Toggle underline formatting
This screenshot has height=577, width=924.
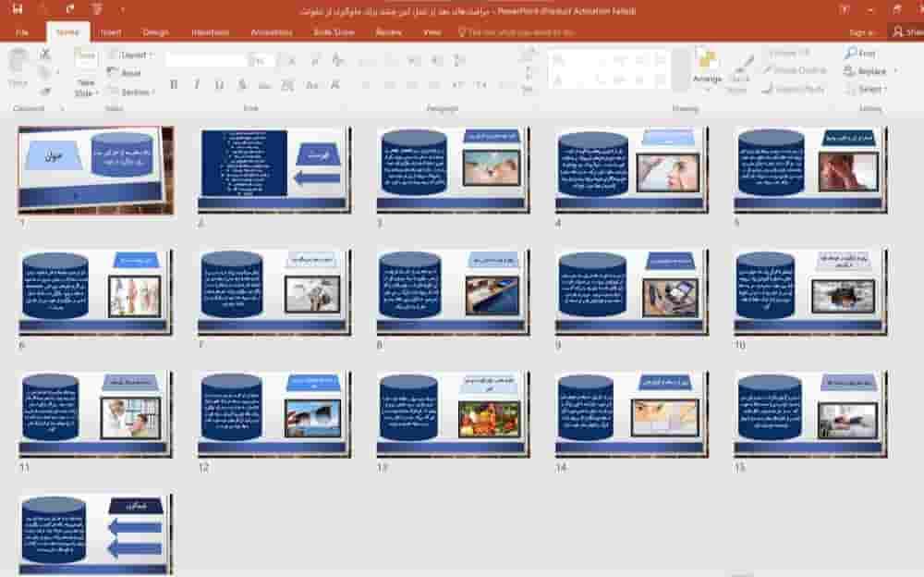[x=219, y=85]
